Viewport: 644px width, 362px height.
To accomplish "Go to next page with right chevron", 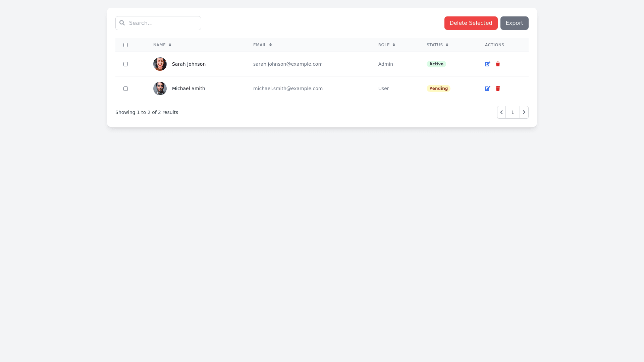I will pyautogui.click(x=524, y=112).
